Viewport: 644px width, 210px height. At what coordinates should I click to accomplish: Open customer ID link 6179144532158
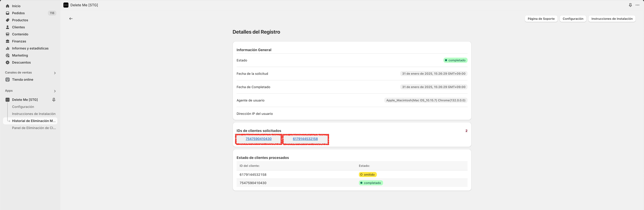click(305, 139)
